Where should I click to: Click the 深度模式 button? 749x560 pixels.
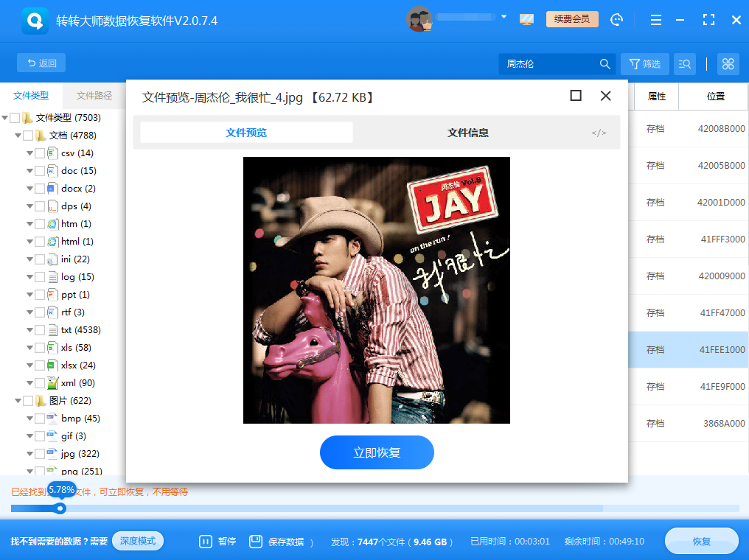point(138,541)
